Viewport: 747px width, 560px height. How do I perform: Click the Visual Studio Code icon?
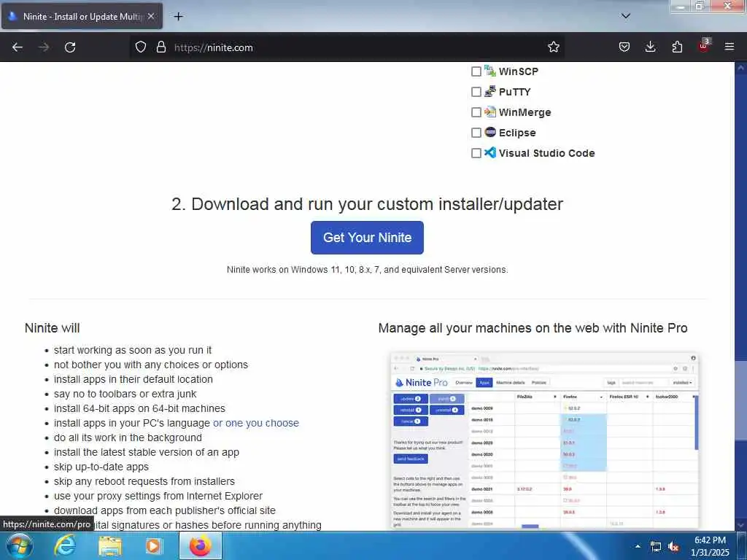[x=490, y=152]
